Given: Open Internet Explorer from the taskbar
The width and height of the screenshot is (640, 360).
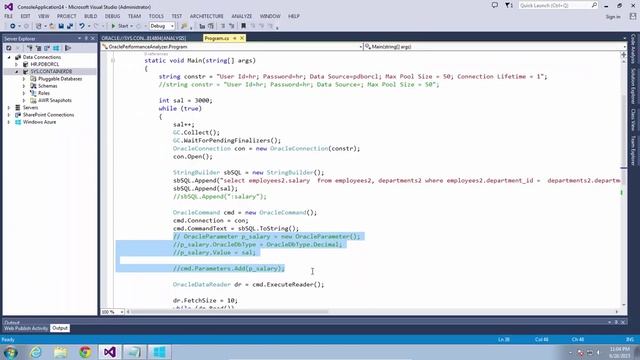Looking at the screenshot, I should pos(36,352).
